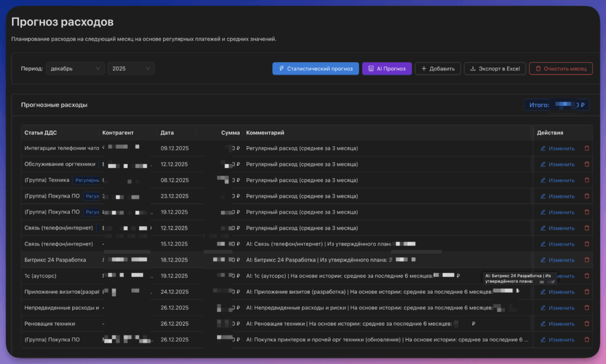Click the Итого total badge
Viewport: 606px width, 364px height.
tap(556, 105)
